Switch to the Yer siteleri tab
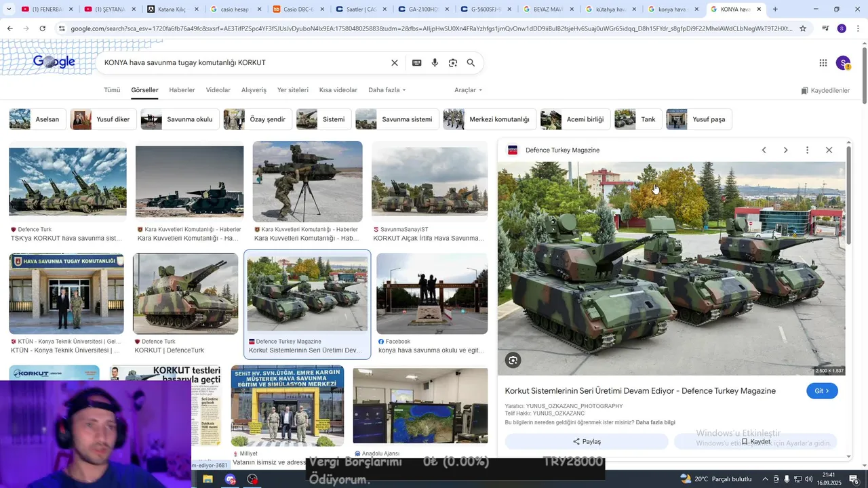868x488 pixels. tap(293, 90)
